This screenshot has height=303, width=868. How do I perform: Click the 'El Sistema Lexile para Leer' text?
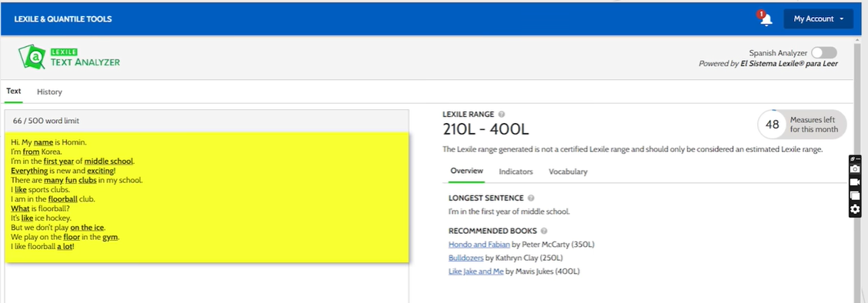click(789, 64)
